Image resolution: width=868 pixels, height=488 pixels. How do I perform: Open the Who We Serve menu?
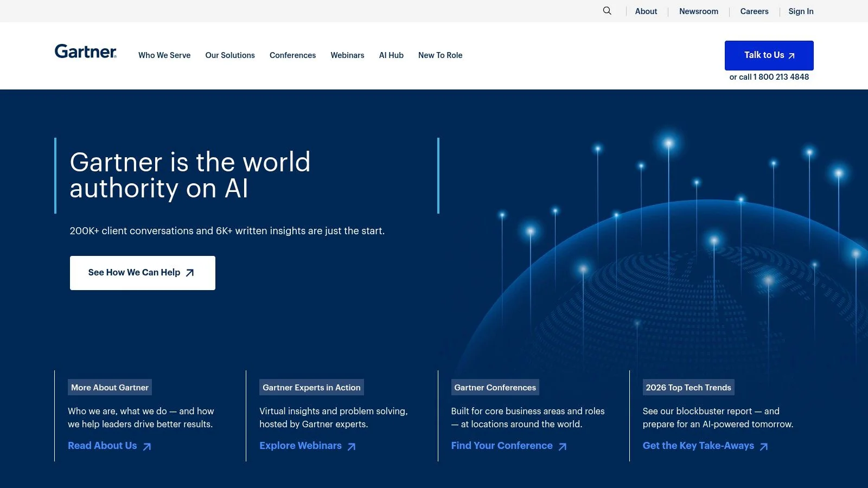point(164,55)
